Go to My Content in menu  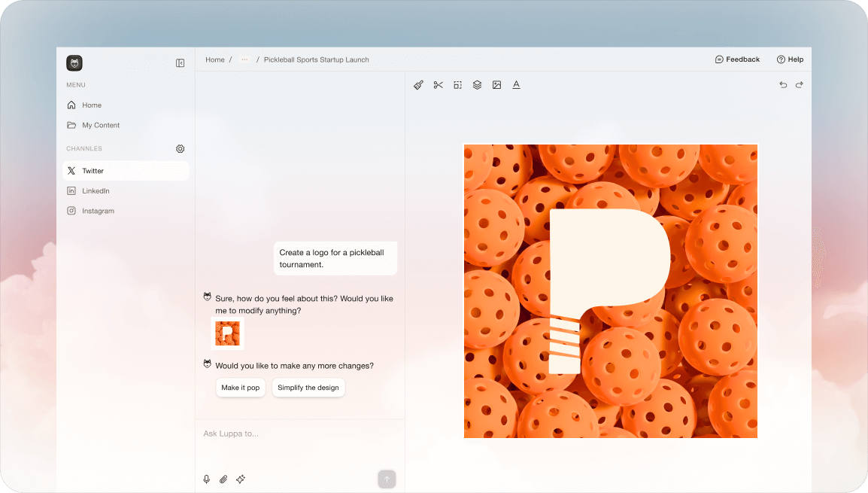click(101, 126)
